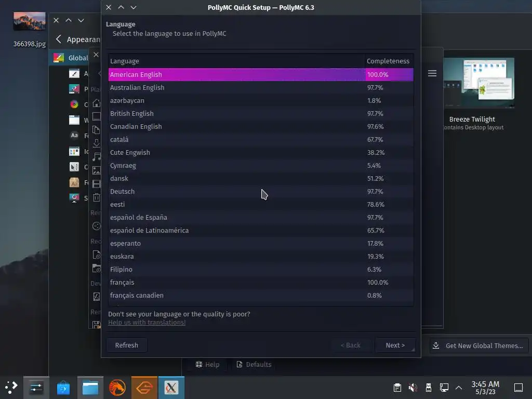Click Home icon in background file dialog
532x399 pixels.
point(96,103)
